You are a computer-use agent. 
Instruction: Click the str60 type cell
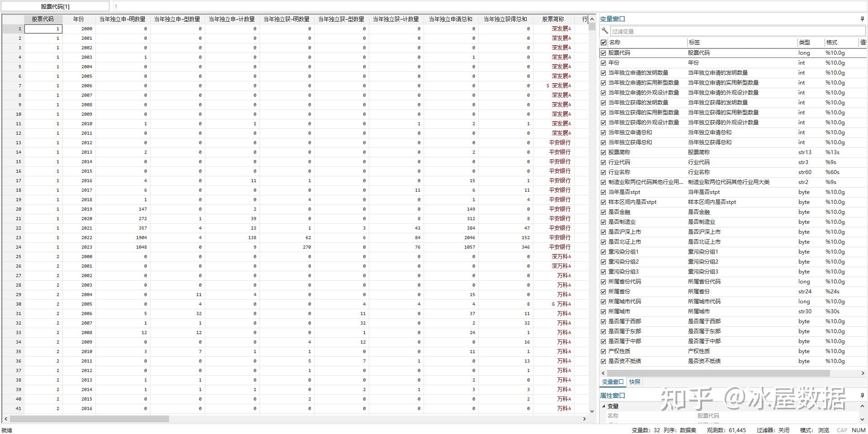click(805, 172)
